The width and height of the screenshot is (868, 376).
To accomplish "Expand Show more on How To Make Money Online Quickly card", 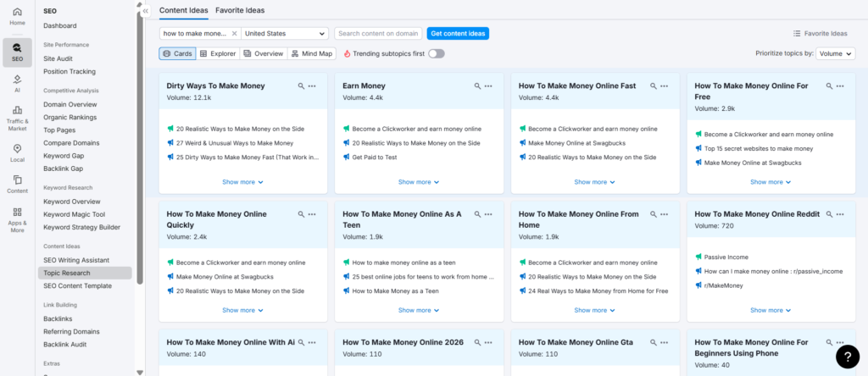I will (x=242, y=310).
